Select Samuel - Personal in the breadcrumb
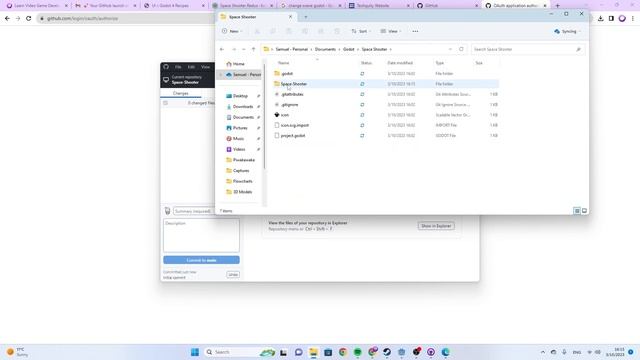This screenshot has width=640, height=360. 291,49
